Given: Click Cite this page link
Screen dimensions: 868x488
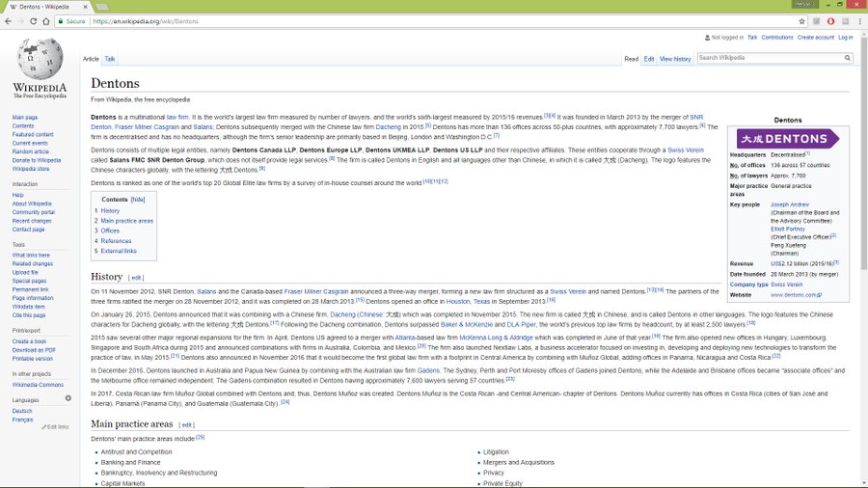Looking at the screenshot, I should pos(29,314).
